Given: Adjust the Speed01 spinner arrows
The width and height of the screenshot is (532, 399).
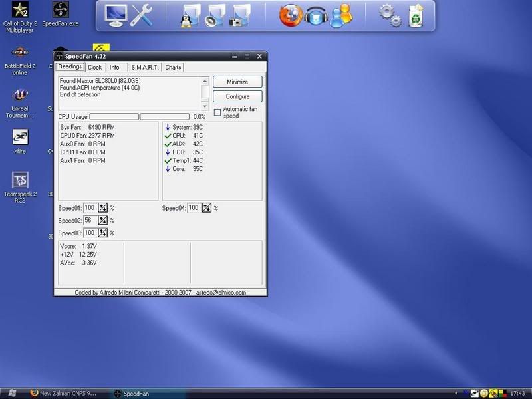Looking at the screenshot, I should point(103,208).
